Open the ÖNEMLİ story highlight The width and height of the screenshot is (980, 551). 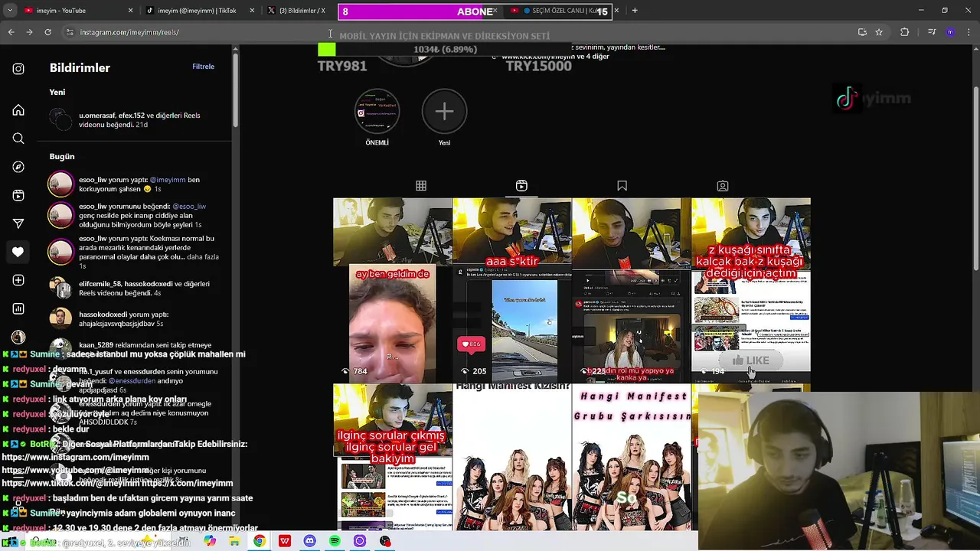click(x=377, y=117)
